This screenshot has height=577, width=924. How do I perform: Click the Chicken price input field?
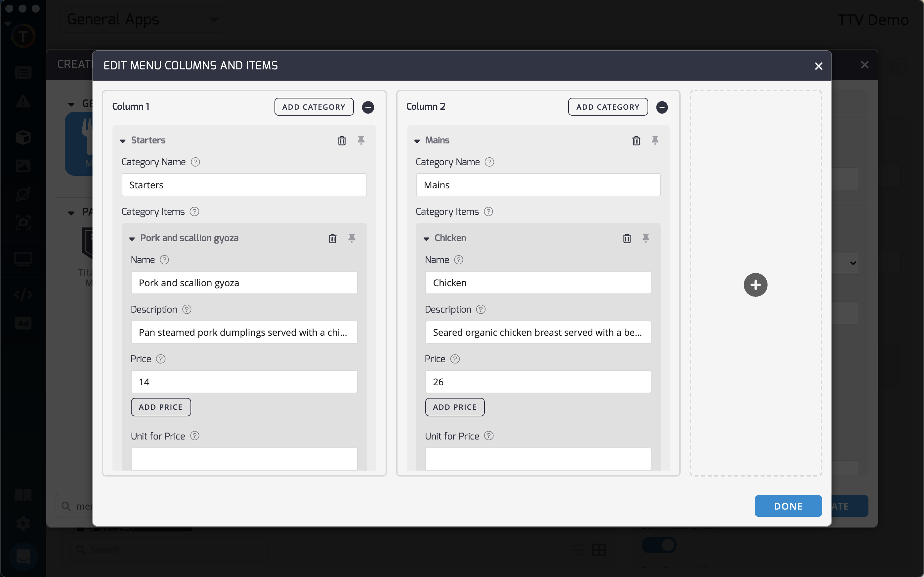pos(538,382)
